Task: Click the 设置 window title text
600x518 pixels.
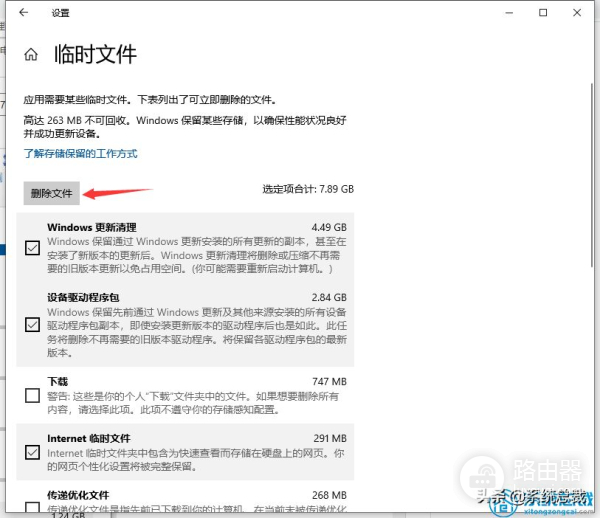Action: click(x=60, y=13)
